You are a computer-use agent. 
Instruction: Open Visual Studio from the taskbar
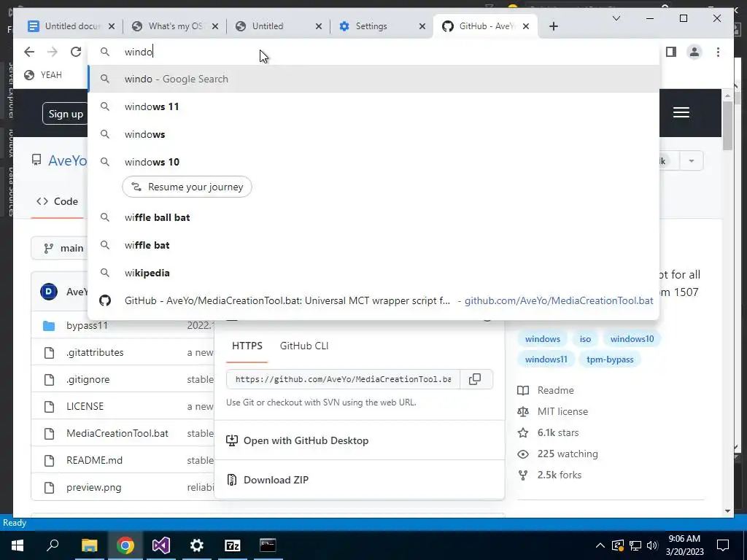[161, 545]
